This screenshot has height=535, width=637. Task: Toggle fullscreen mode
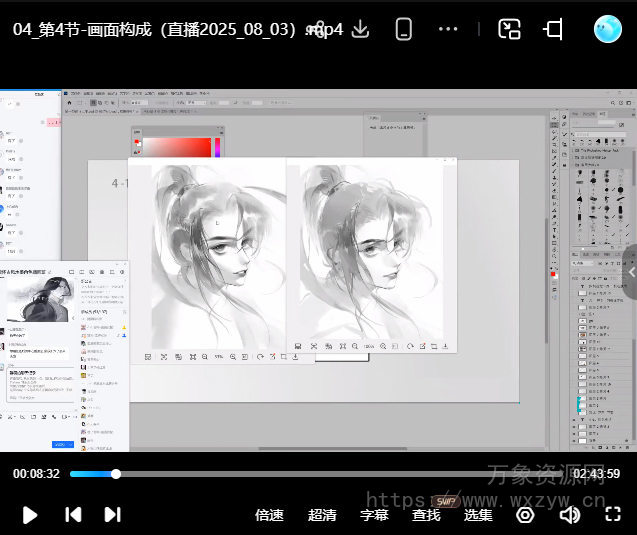613,515
